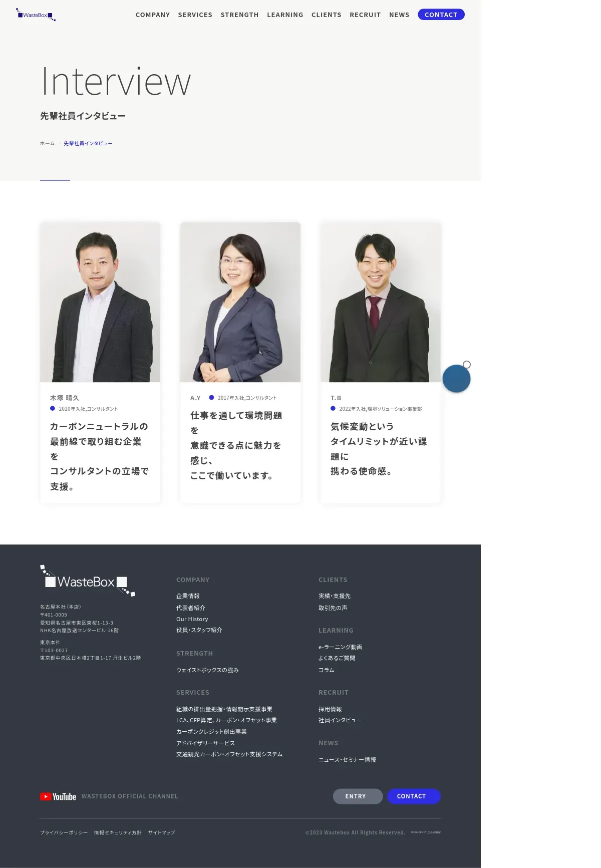Open footer link 代表者紹介
Screen dimensions: 601x868
(191, 608)
